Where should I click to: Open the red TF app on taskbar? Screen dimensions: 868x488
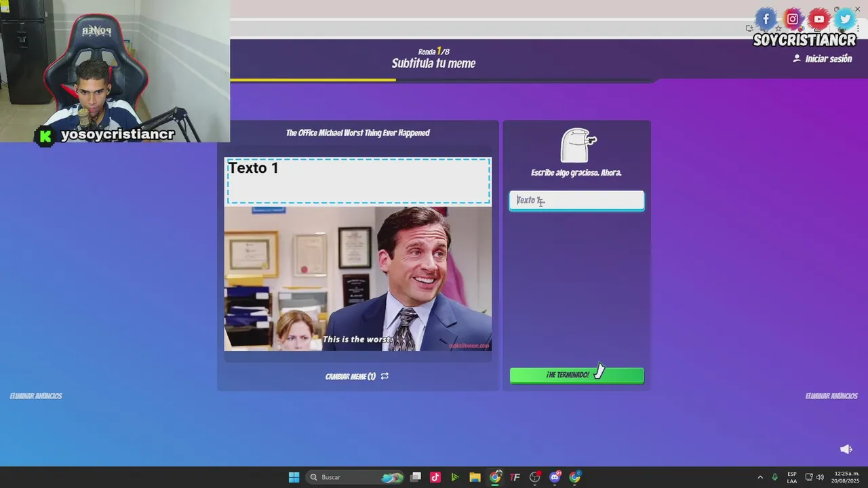pos(515,477)
